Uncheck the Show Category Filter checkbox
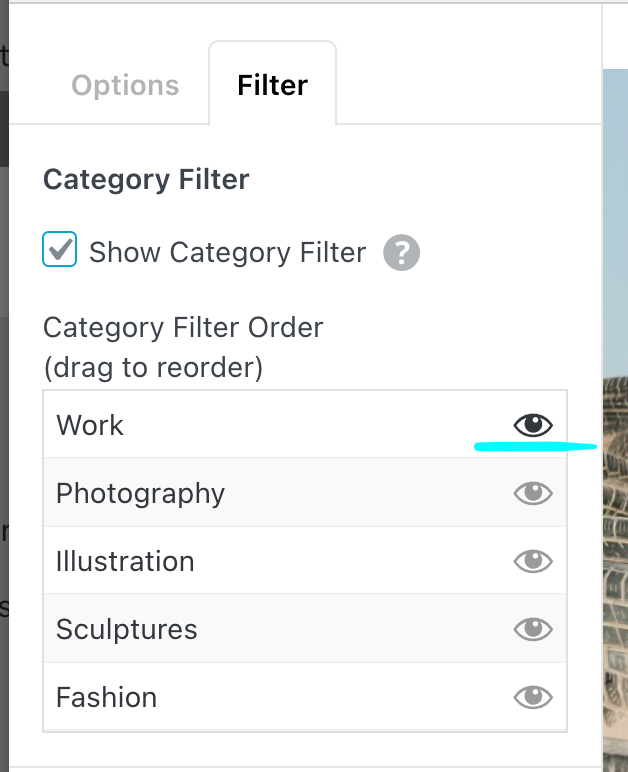 60,249
